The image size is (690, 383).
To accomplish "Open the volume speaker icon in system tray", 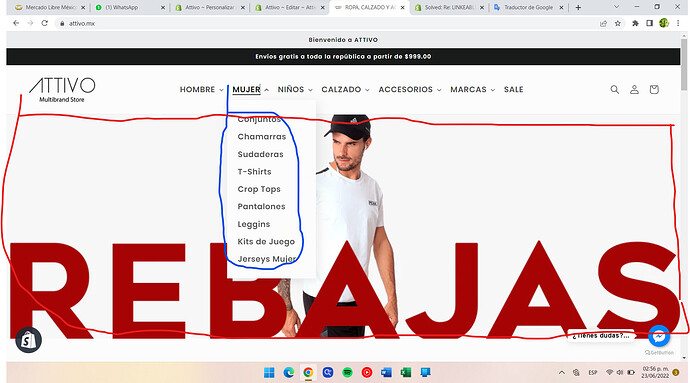I will click(620, 372).
